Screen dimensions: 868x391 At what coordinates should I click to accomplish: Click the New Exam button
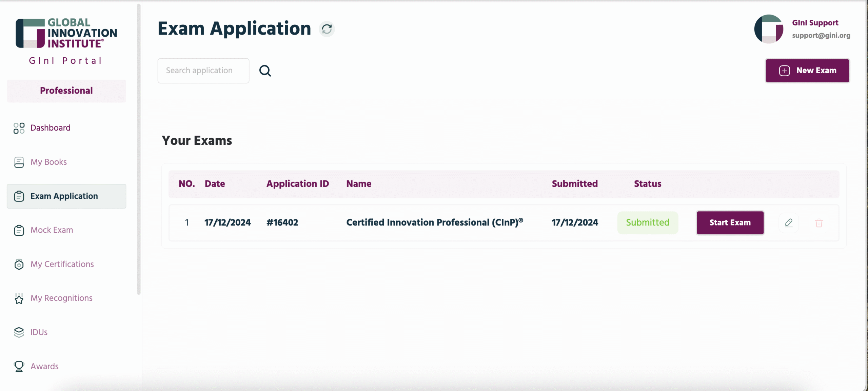[x=807, y=71]
